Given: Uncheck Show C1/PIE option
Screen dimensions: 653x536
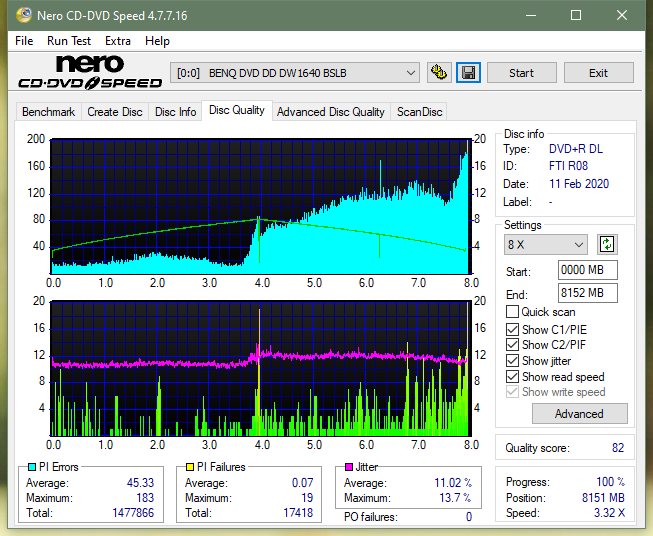Looking at the screenshot, I should [512, 329].
